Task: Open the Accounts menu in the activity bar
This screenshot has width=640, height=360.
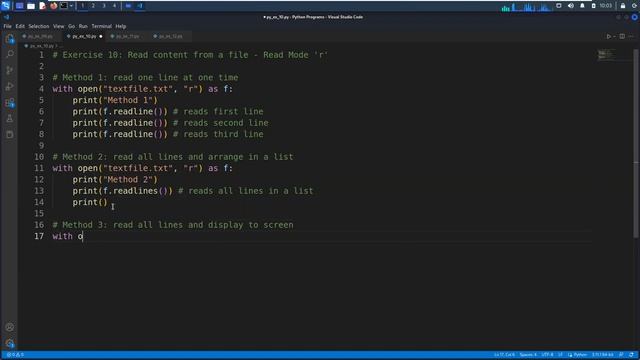Action: coord(9,327)
